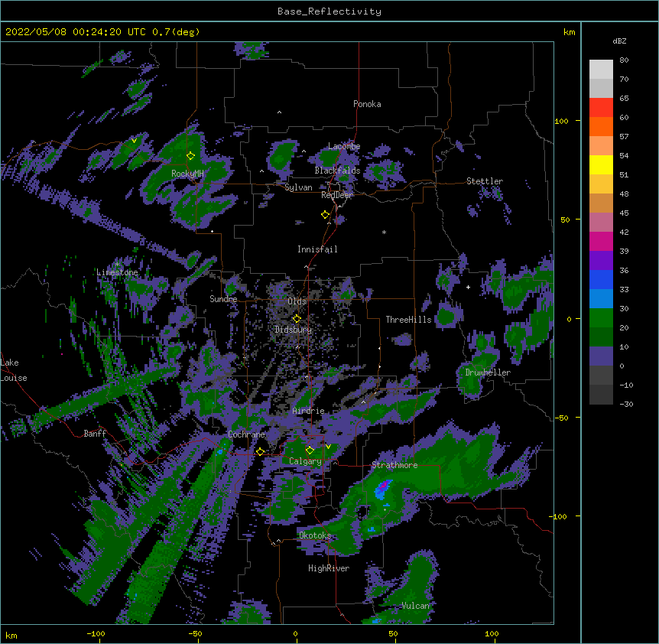Click the yellow diamond marker above Calgary label

point(310,450)
